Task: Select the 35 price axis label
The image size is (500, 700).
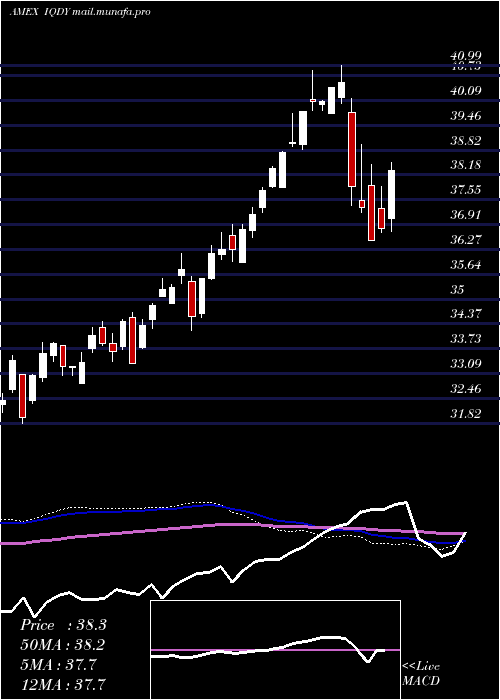Action: pos(458,290)
